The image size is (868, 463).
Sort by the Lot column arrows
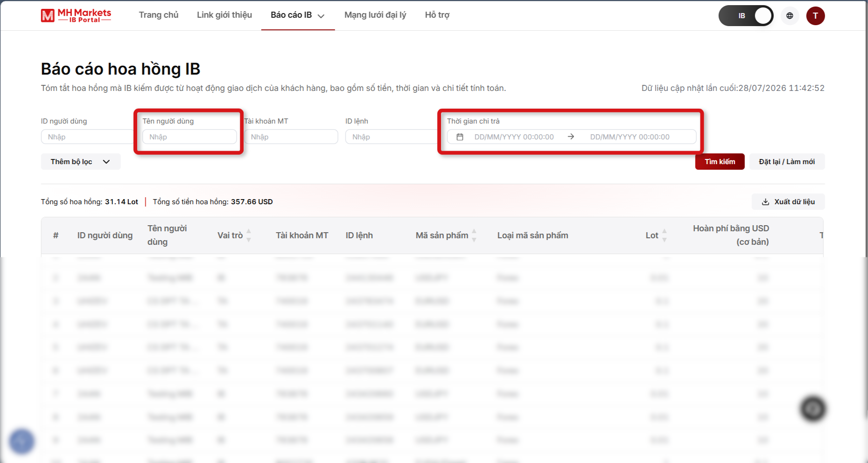point(665,235)
